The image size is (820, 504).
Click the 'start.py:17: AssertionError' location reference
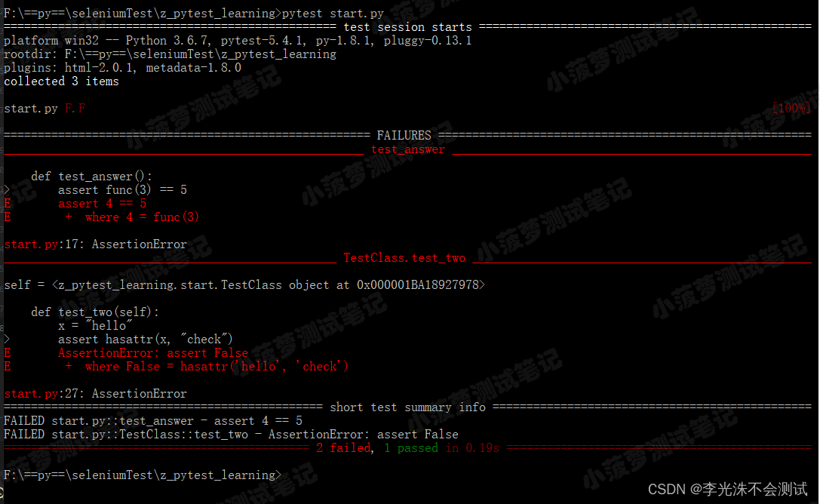[x=95, y=244]
